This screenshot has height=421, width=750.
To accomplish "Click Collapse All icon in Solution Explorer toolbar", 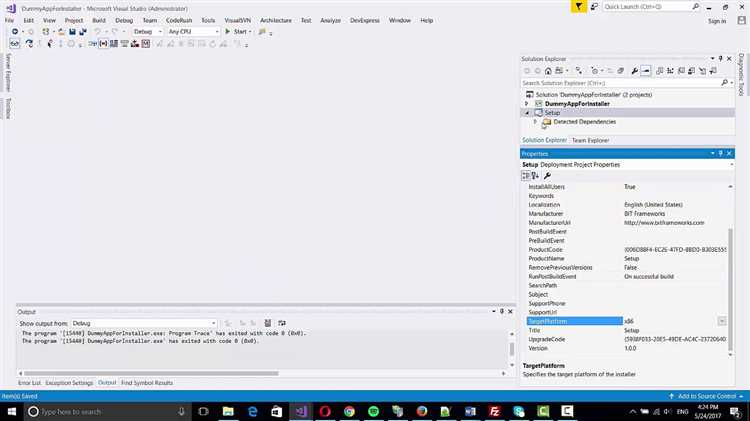I will pos(620,71).
